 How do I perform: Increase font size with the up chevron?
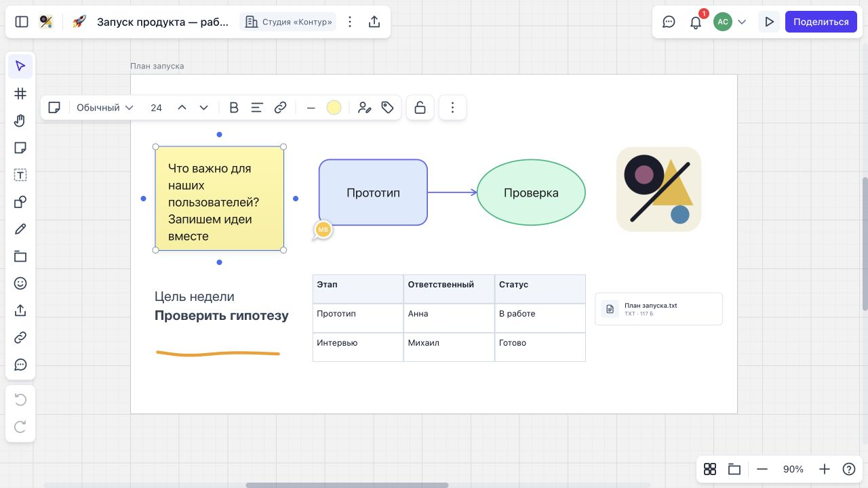point(182,108)
